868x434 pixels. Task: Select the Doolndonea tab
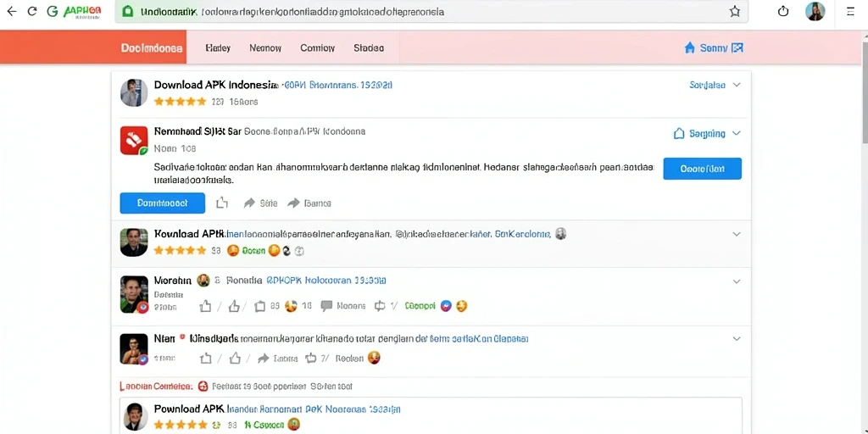pos(151,48)
